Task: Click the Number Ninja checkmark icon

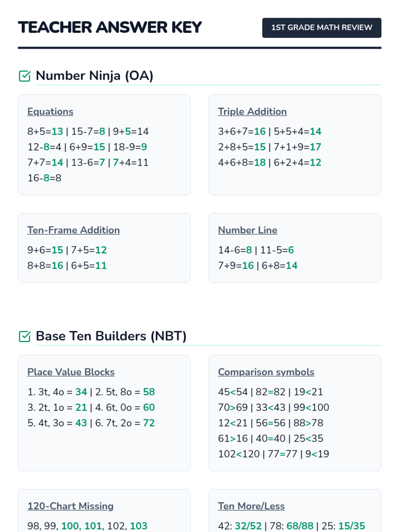Action: tap(25, 76)
